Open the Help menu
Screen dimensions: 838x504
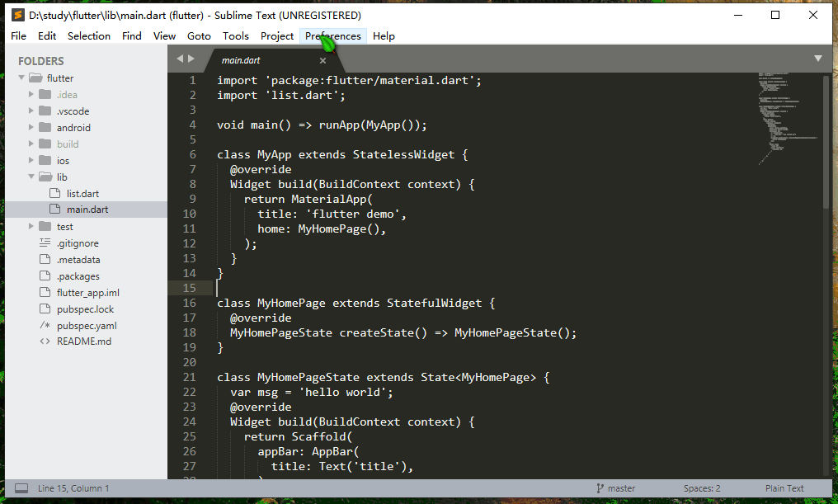[x=384, y=35]
